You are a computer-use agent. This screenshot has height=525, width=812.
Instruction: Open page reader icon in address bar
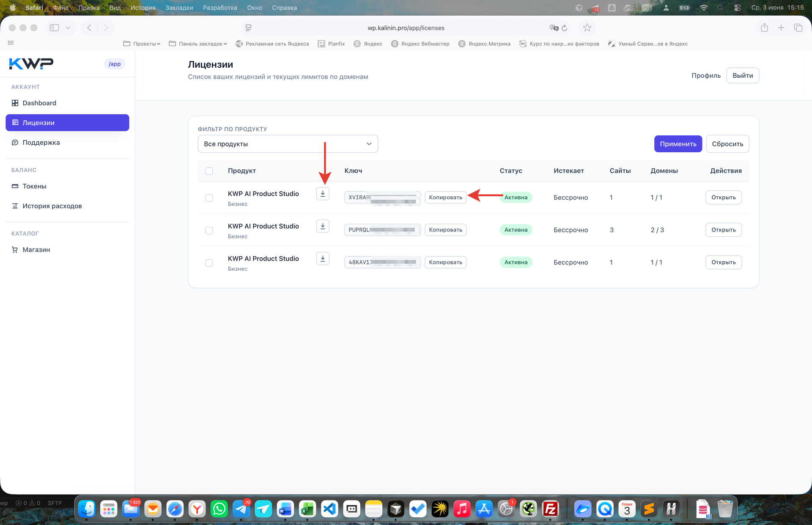click(x=248, y=28)
